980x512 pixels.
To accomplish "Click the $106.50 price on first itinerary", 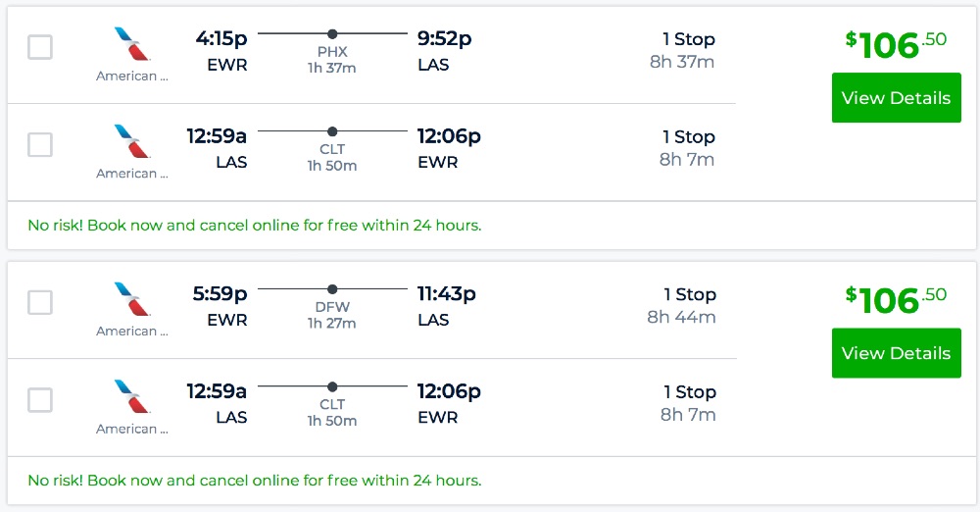I will (896, 44).
